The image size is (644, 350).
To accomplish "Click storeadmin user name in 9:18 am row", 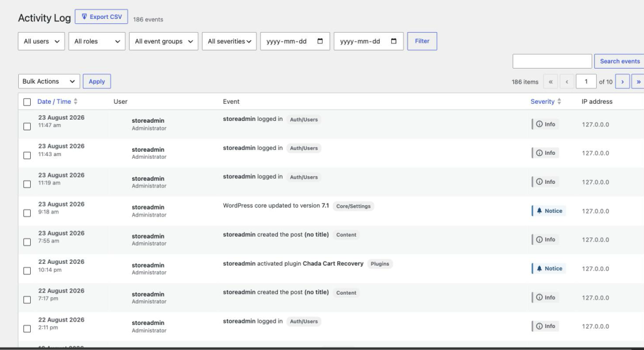I will click(148, 207).
